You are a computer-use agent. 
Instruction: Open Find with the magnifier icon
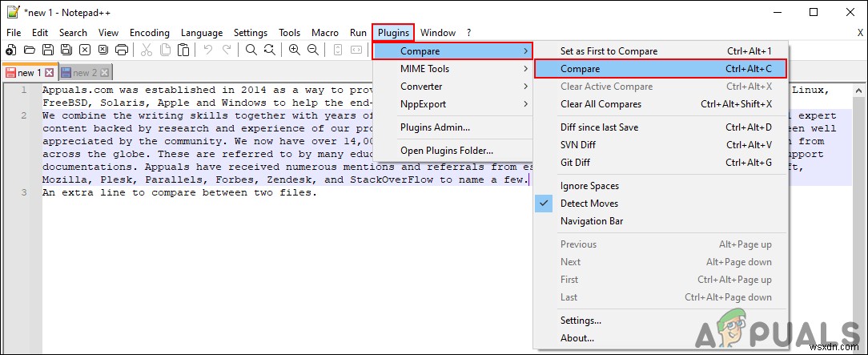251,50
